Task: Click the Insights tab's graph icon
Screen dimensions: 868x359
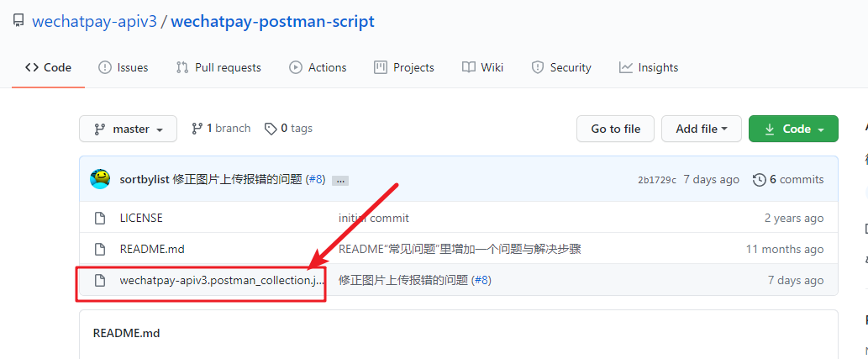Action: coord(625,67)
